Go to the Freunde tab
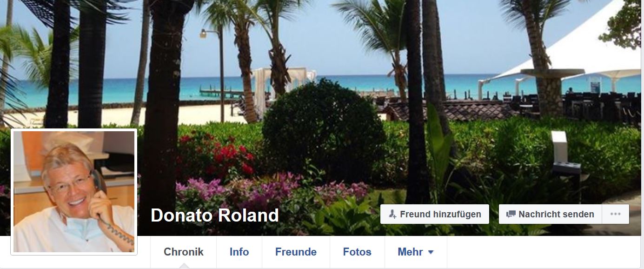This screenshot has width=644, height=269. [296, 252]
